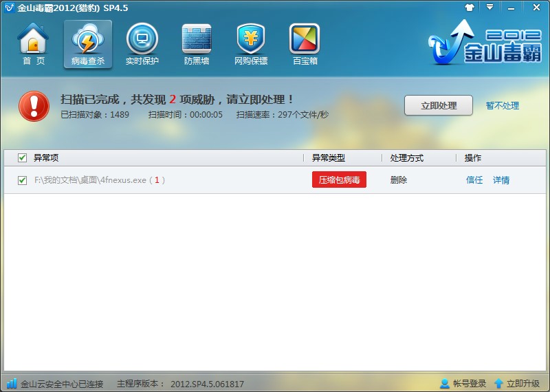
Task: Click the 立即升级 link
Action: [523, 384]
